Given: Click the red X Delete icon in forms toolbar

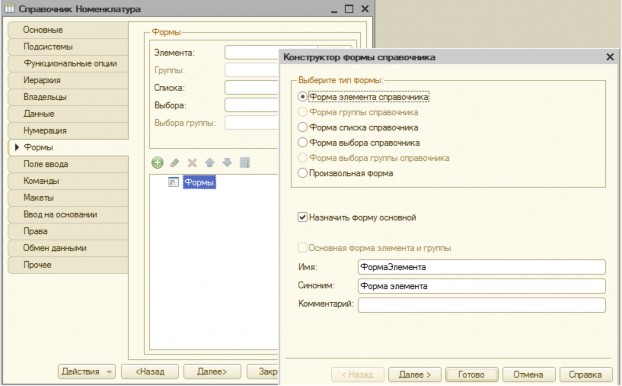Looking at the screenshot, I should pyautogui.click(x=192, y=163).
